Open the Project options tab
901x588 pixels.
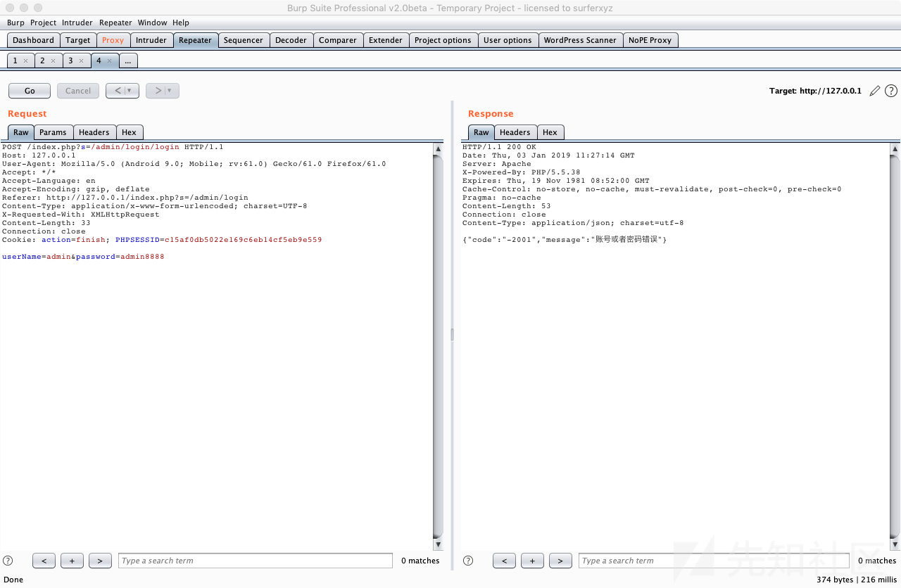pos(443,40)
